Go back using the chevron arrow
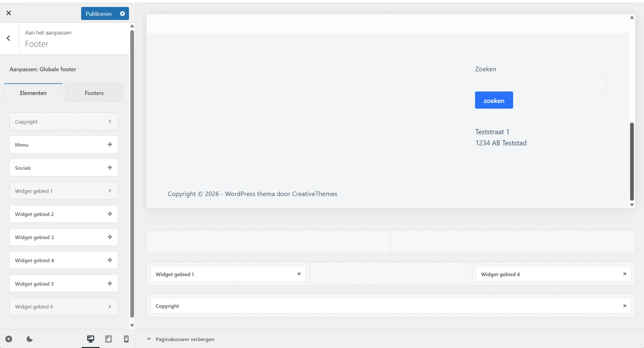 (8, 38)
